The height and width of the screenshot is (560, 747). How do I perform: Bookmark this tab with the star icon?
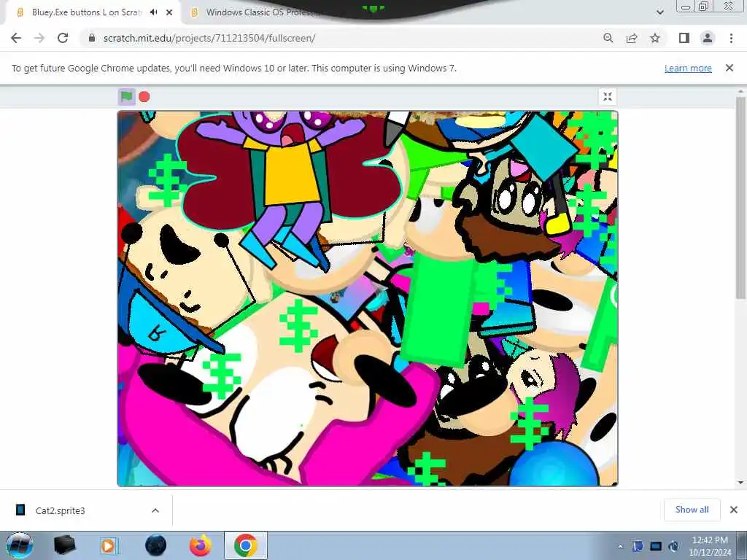[655, 38]
